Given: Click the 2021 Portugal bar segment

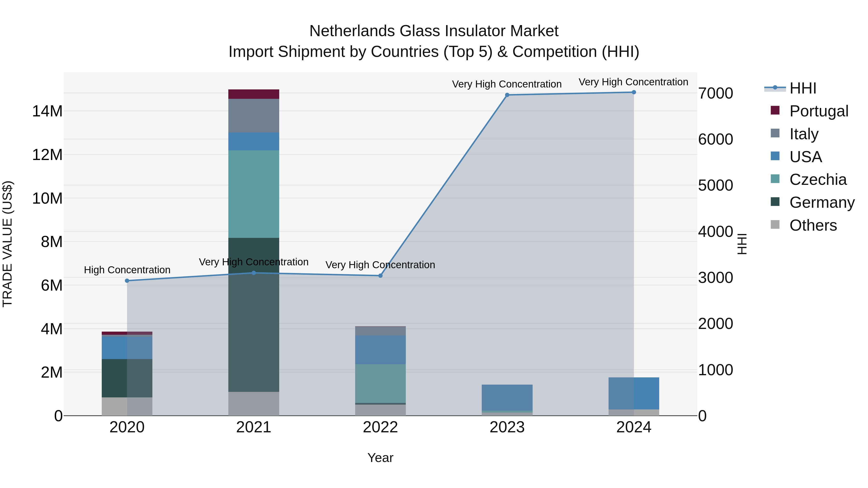Looking at the screenshot, I should click(254, 94).
